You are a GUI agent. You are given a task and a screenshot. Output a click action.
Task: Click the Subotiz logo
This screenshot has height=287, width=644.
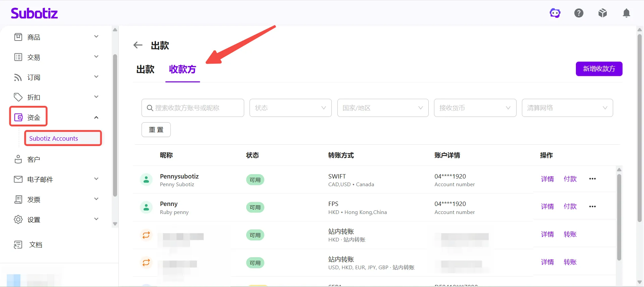[x=34, y=13]
